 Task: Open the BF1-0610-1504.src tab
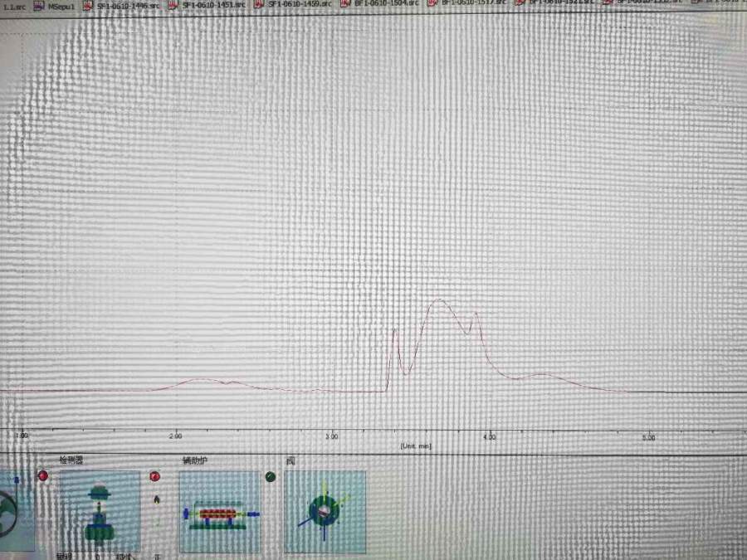click(x=381, y=3)
